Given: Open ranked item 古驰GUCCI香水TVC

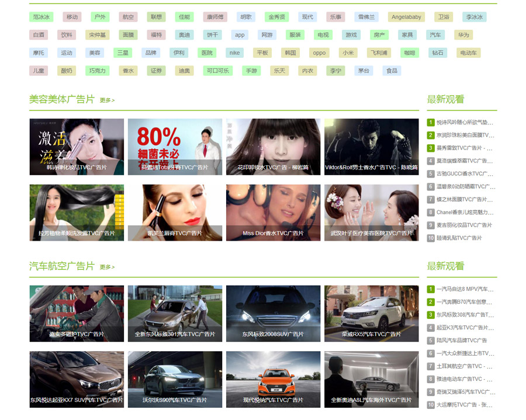Looking at the screenshot, I should click(x=465, y=173).
